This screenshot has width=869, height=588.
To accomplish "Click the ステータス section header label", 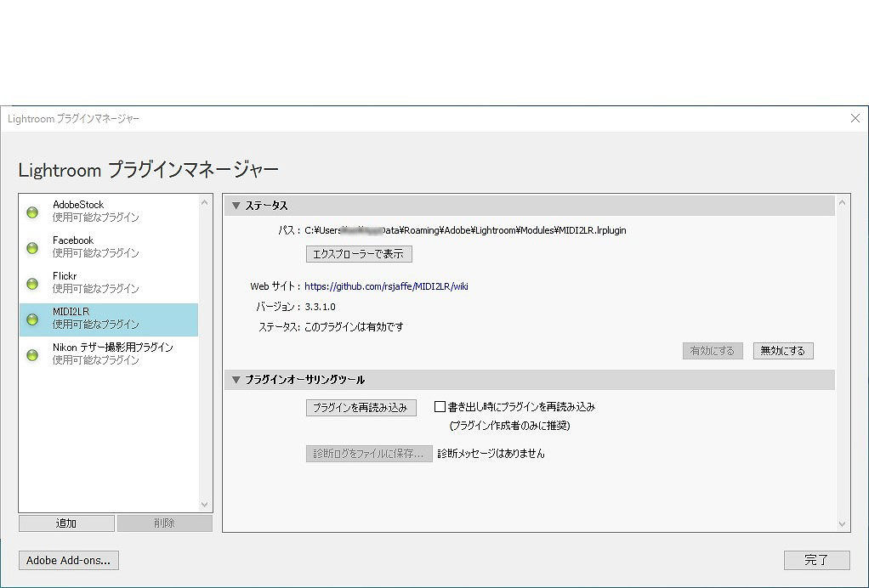I will tap(267, 206).
